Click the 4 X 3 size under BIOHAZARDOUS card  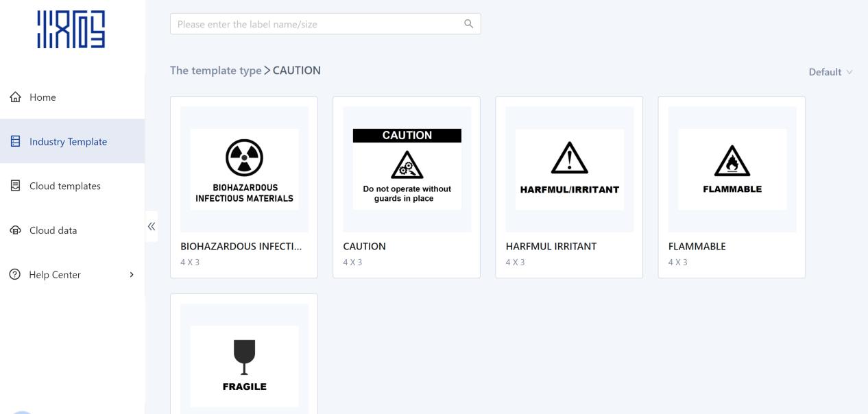pos(190,263)
